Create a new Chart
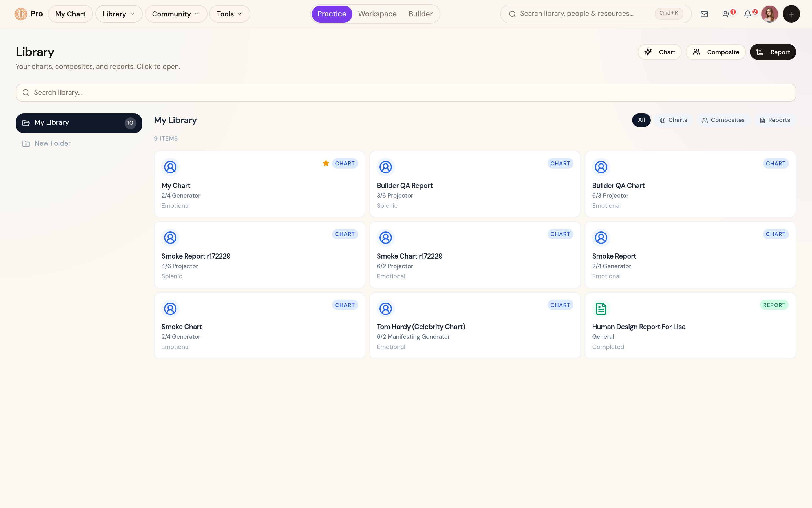The height and width of the screenshot is (508, 812). coord(659,52)
